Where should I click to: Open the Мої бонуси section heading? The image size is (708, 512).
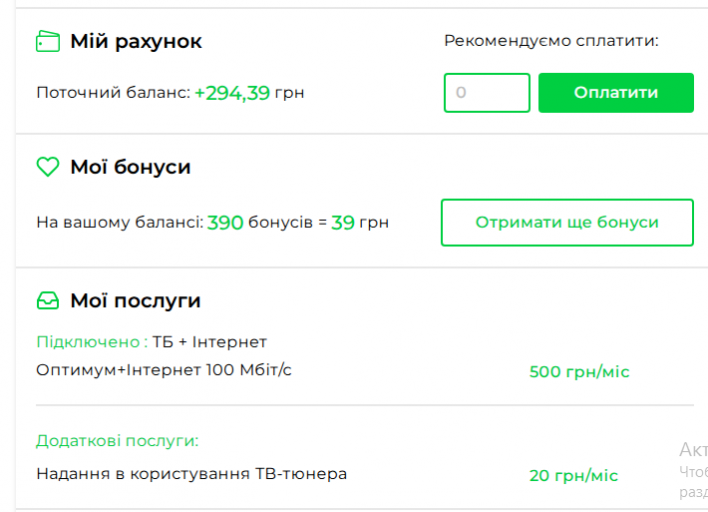tap(130, 167)
